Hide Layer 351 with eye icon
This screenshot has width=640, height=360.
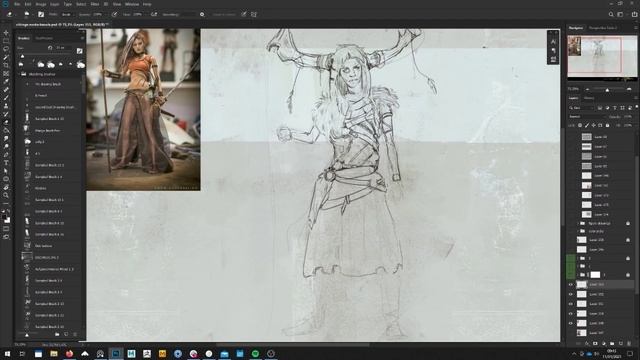(571, 304)
